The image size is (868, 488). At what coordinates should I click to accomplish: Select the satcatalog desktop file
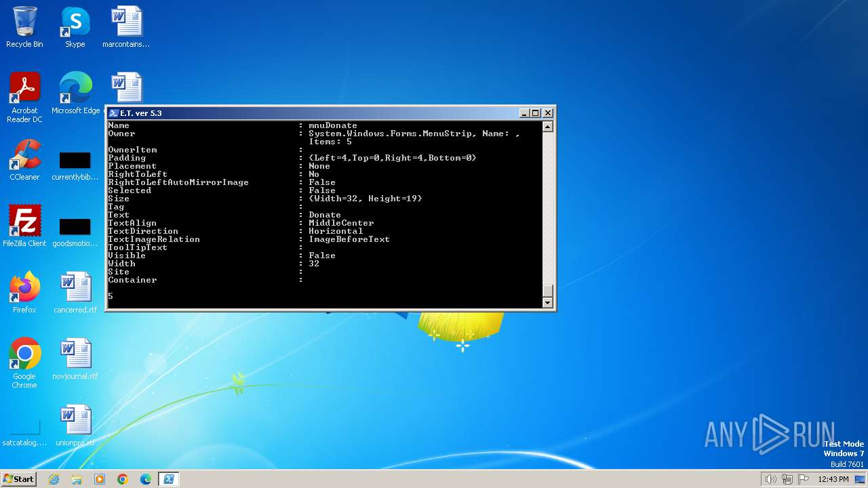[x=24, y=434]
